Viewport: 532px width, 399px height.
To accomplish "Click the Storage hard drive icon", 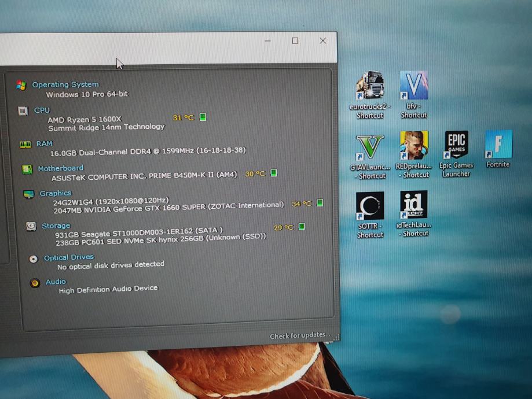I will pos(31,226).
